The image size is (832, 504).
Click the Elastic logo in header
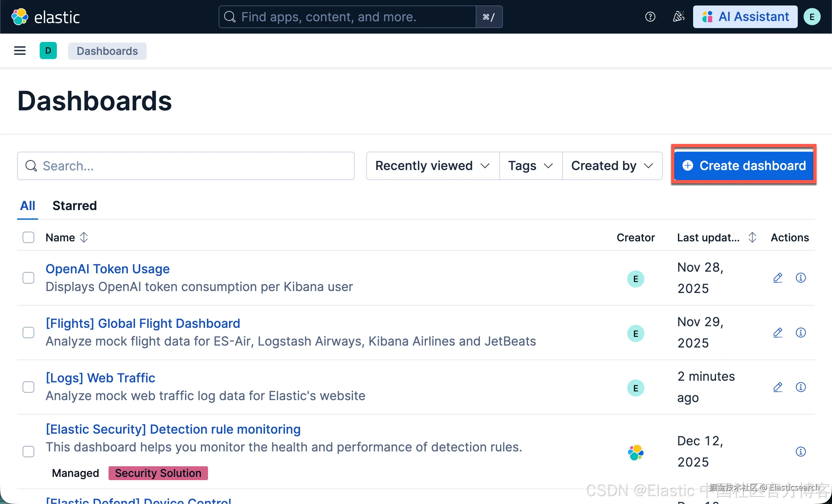[x=46, y=17]
